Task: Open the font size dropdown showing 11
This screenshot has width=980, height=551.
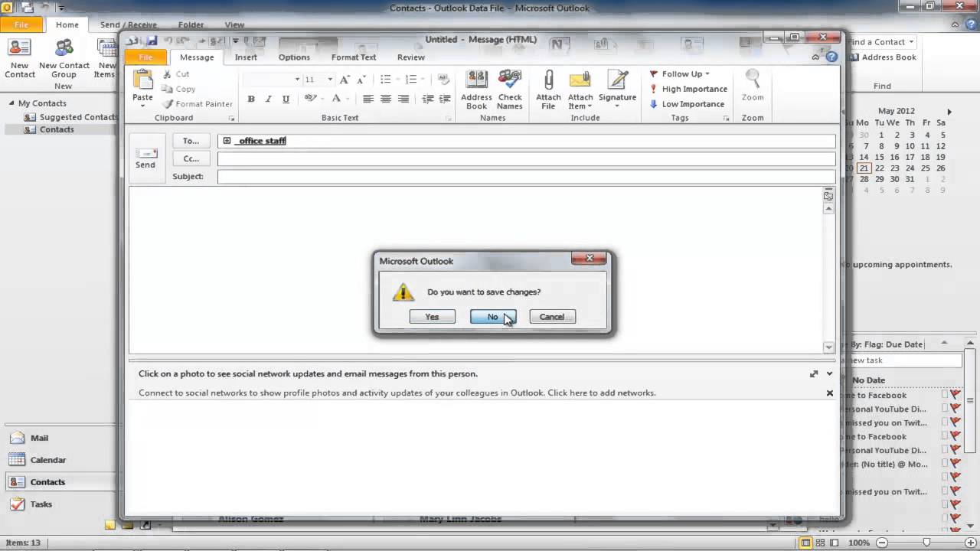Action: 330,80
